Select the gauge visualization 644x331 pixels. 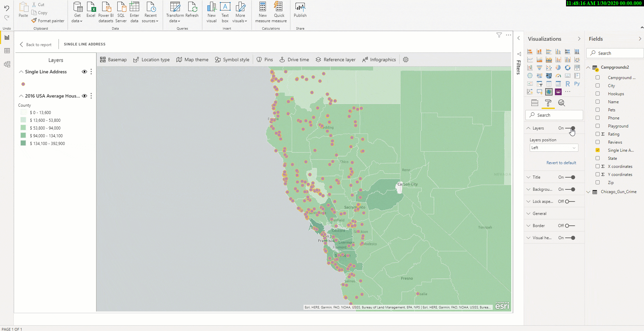(558, 76)
